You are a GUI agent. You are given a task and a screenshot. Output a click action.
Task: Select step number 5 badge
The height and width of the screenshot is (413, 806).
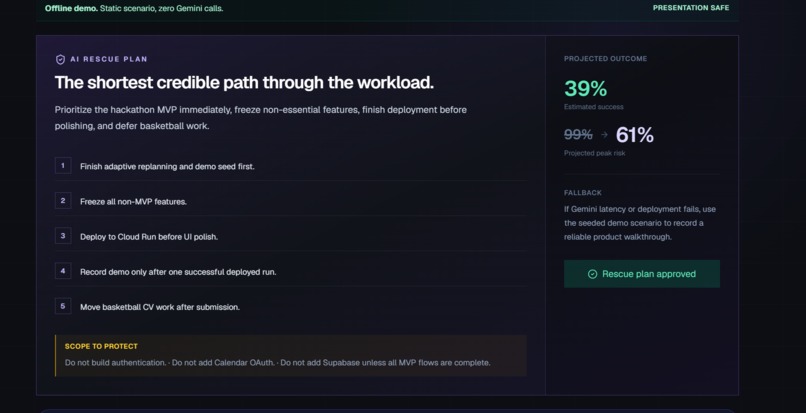pyautogui.click(x=63, y=306)
